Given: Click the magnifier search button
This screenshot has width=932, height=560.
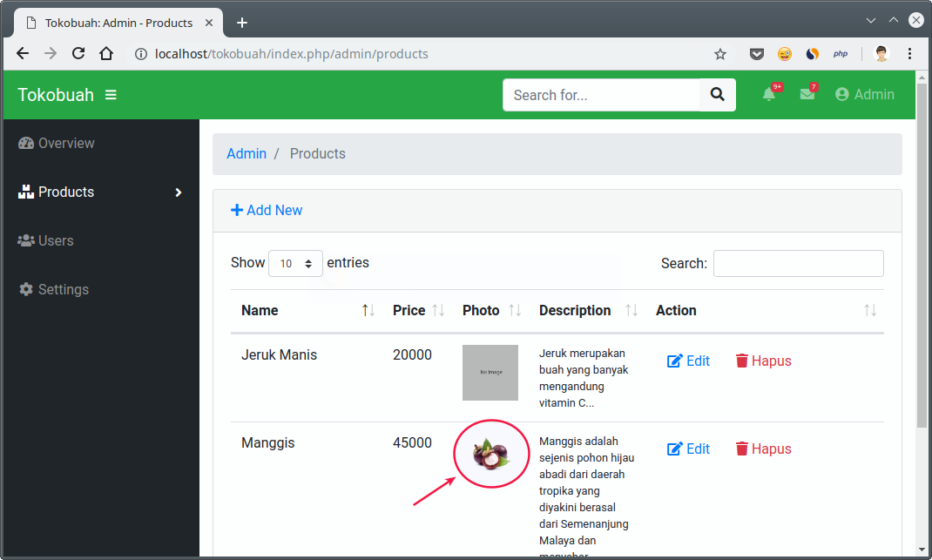Looking at the screenshot, I should 718,95.
